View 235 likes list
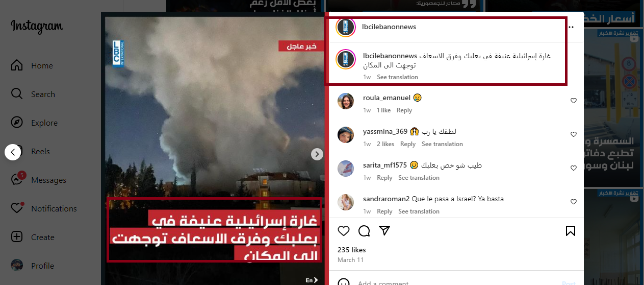The height and width of the screenshot is (285, 644). pyautogui.click(x=352, y=250)
